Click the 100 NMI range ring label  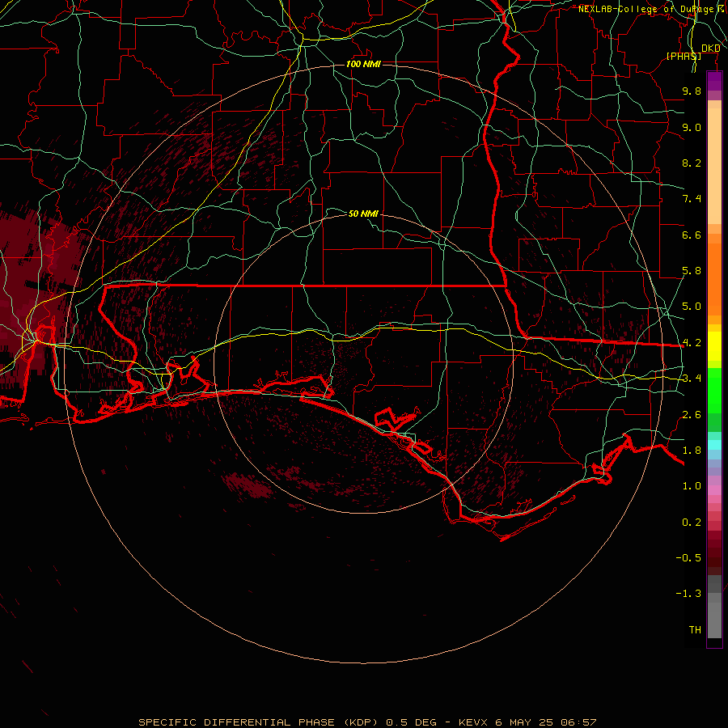[x=363, y=64]
